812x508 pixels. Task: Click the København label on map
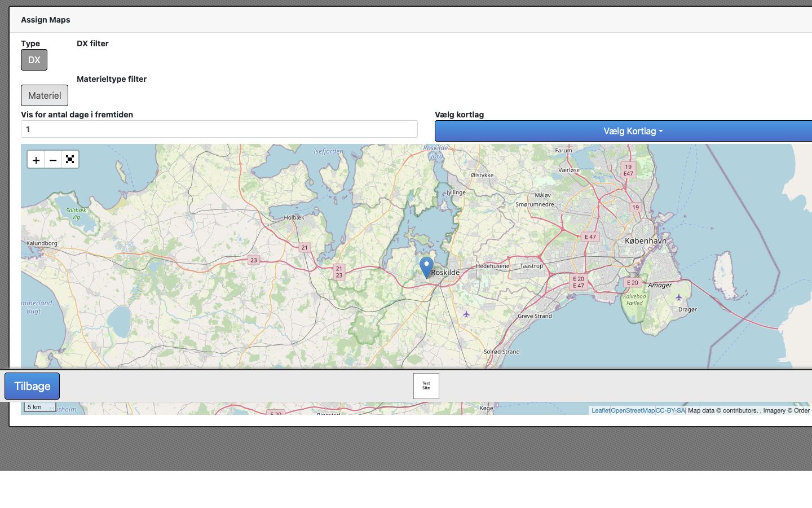point(646,241)
